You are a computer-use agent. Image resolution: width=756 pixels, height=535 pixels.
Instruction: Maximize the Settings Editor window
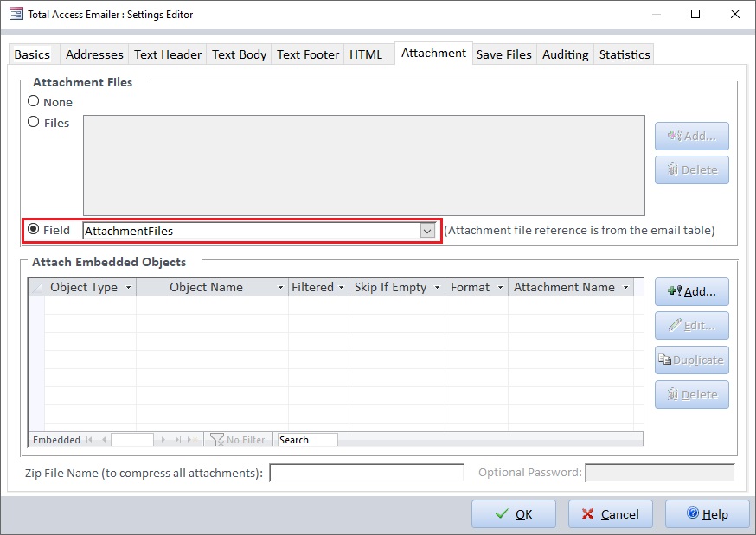[x=695, y=14]
